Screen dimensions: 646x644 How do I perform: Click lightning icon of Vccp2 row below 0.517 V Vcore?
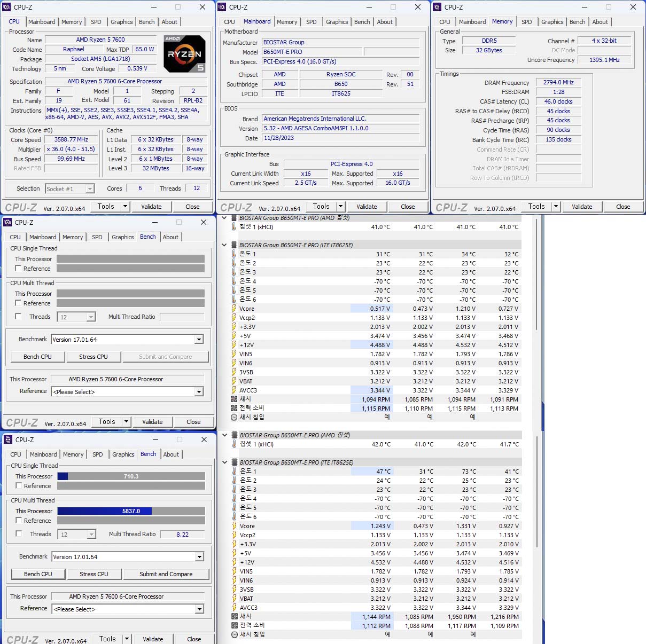coord(234,318)
